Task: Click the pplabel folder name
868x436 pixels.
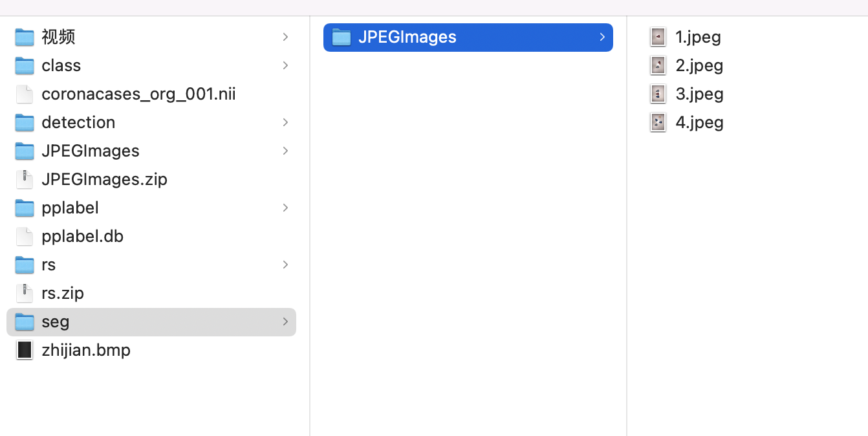Action: click(70, 208)
